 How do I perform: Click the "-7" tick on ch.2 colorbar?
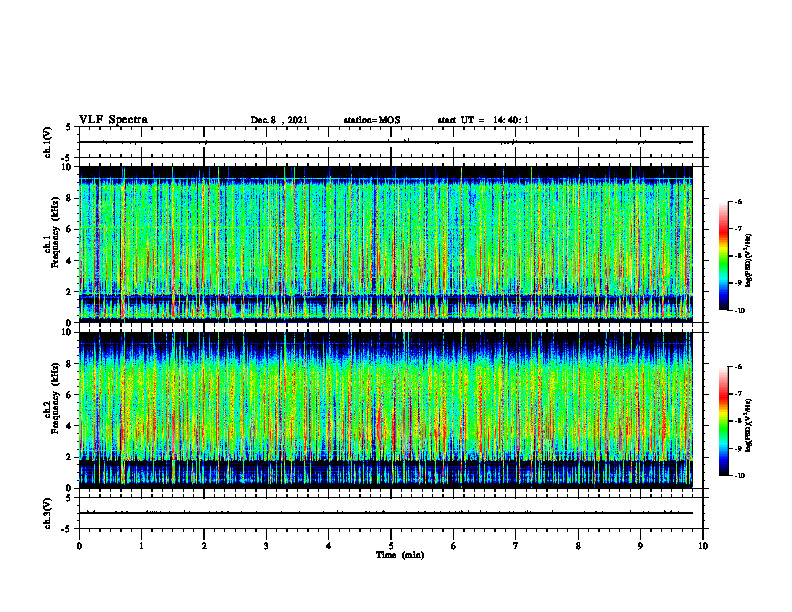click(x=738, y=394)
